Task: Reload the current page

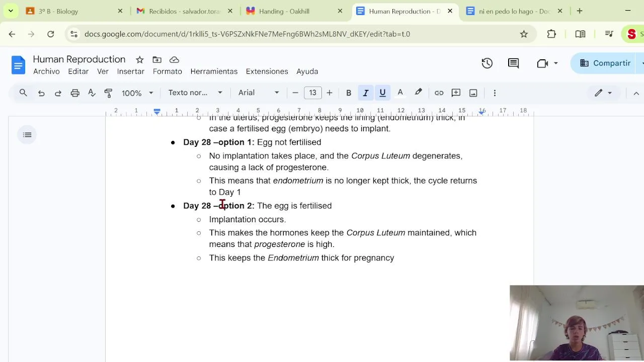Action: click(50, 34)
